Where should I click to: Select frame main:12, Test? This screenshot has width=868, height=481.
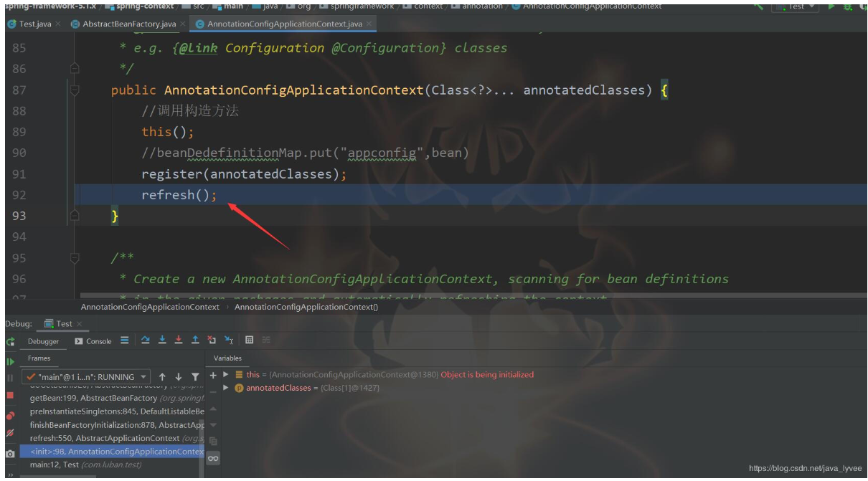[x=113, y=465]
